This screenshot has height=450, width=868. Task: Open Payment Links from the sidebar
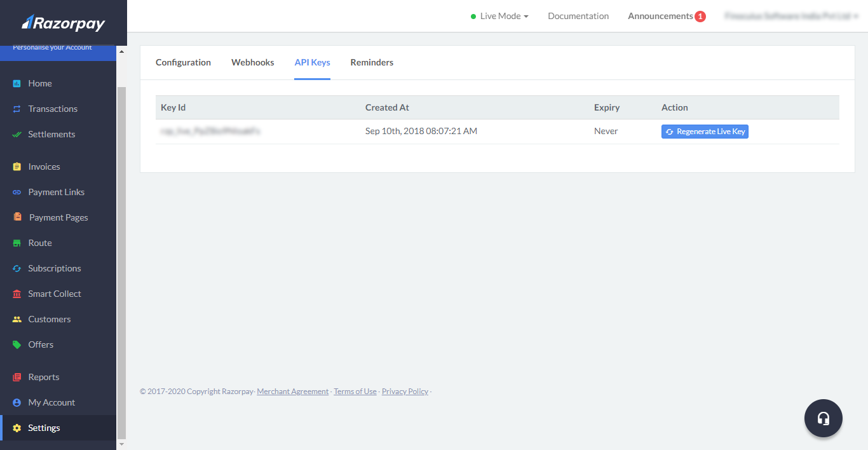[x=57, y=192]
